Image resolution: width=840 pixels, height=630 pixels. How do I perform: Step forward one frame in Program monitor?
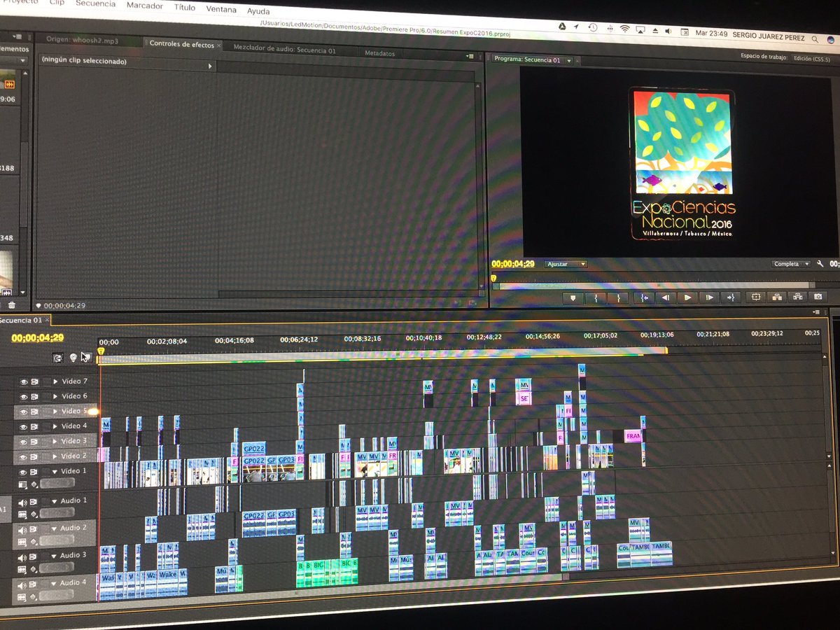pyautogui.click(x=709, y=297)
